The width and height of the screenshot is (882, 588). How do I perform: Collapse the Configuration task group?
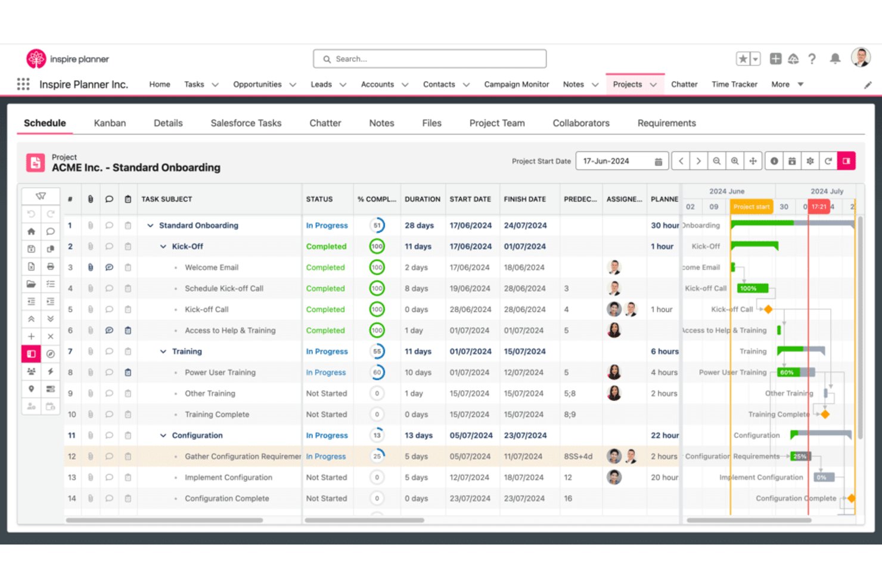tap(163, 435)
